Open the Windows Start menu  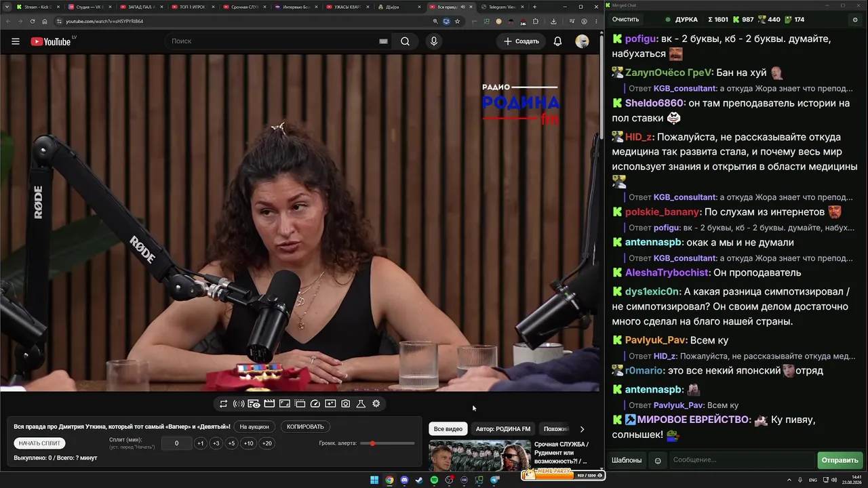[x=374, y=481]
